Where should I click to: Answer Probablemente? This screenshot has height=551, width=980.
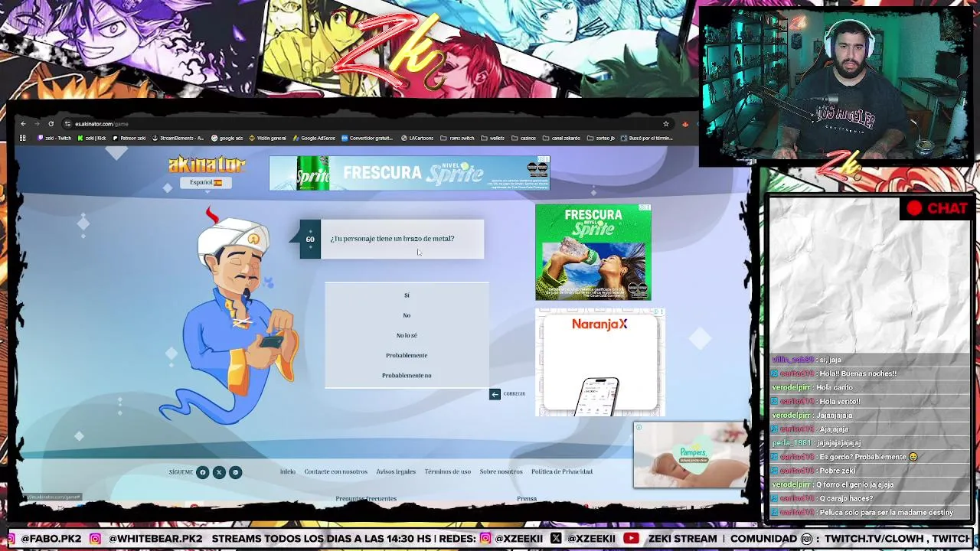[x=407, y=355]
